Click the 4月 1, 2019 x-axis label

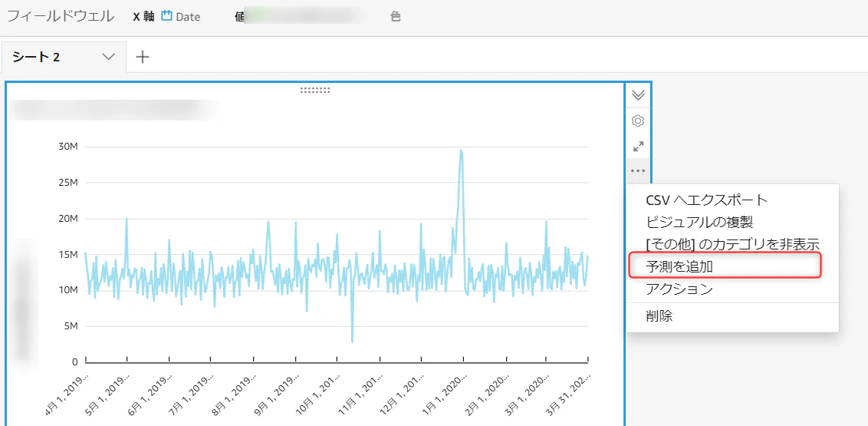tap(65, 395)
